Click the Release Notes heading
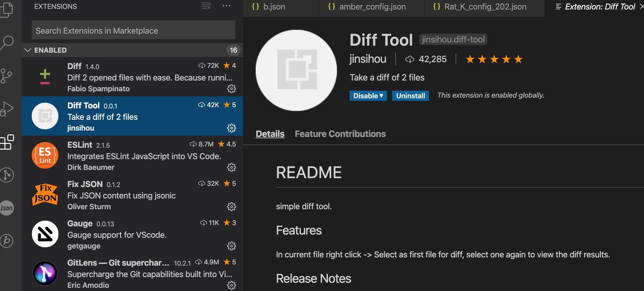 [x=313, y=279]
